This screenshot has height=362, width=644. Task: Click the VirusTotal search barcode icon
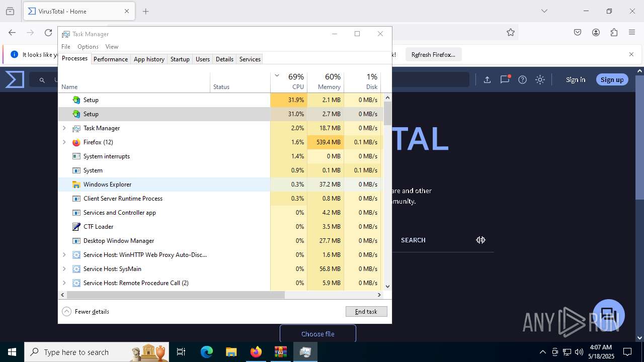pyautogui.click(x=480, y=240)
